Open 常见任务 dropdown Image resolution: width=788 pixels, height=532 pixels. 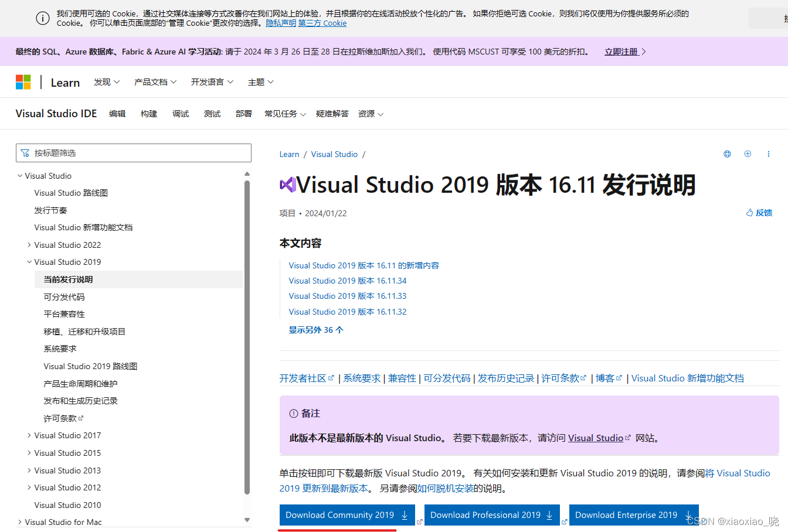tap(285, 114)
